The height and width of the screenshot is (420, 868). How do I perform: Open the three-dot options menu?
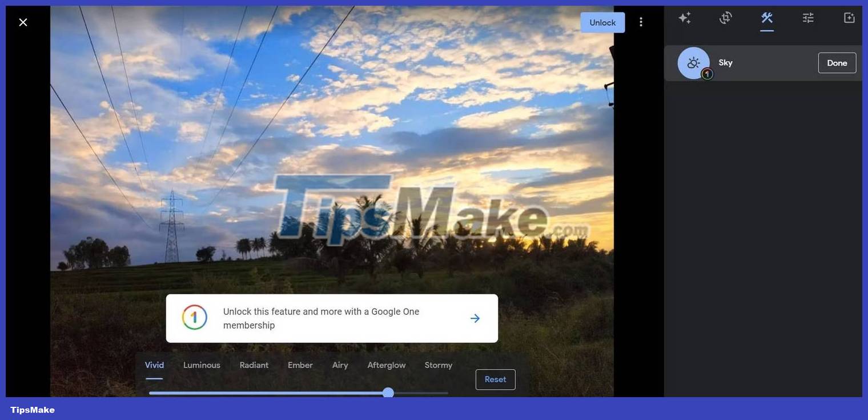(641, 22)
